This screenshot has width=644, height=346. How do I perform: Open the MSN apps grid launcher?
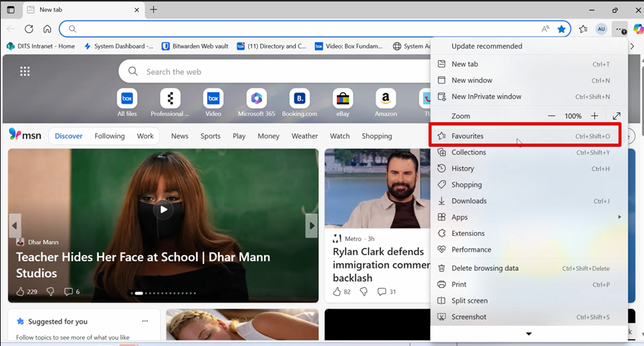(25, 71)
